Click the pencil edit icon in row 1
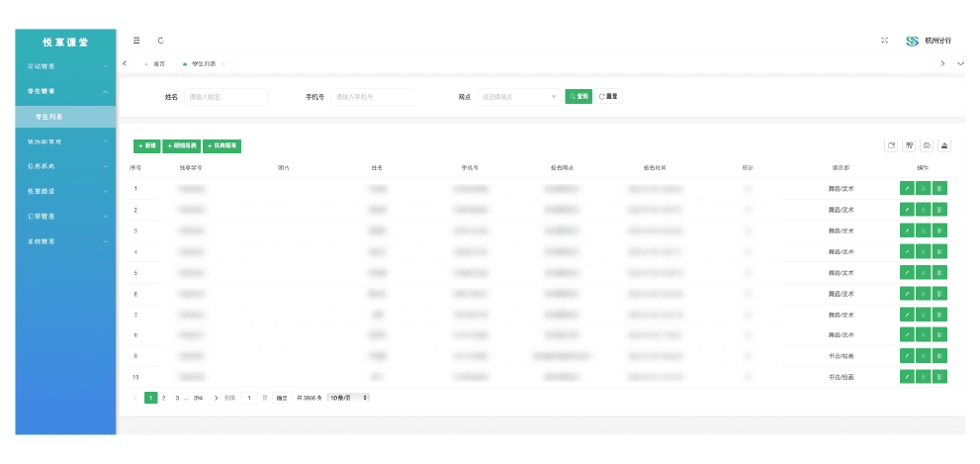 [x=907, y=188]
